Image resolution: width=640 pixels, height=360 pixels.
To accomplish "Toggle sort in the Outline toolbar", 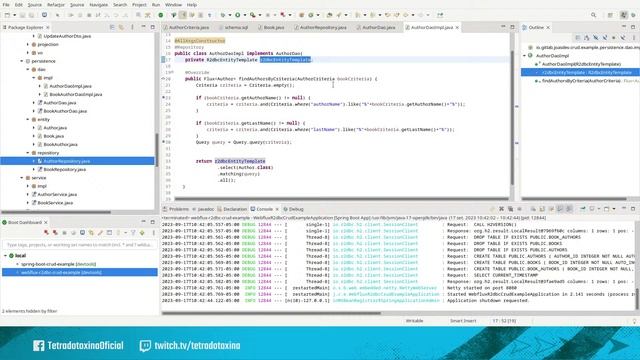I will 587,38.
